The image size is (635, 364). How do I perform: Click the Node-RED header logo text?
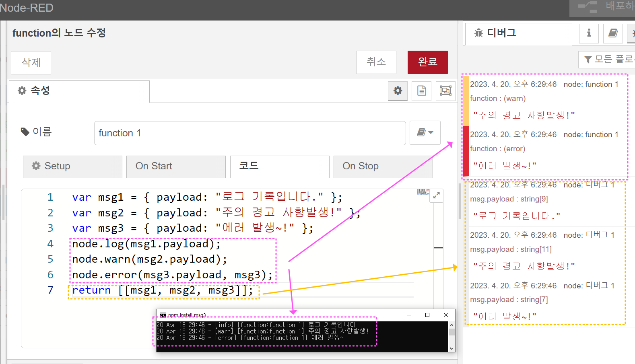27,8
